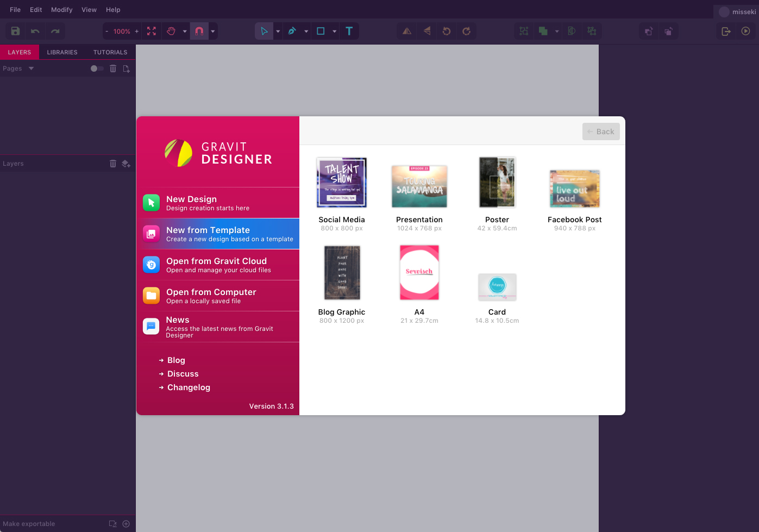This screenshot has height=532, width=759.
Task: Toggle the Pages panel switch
Action: click(97, 68)
